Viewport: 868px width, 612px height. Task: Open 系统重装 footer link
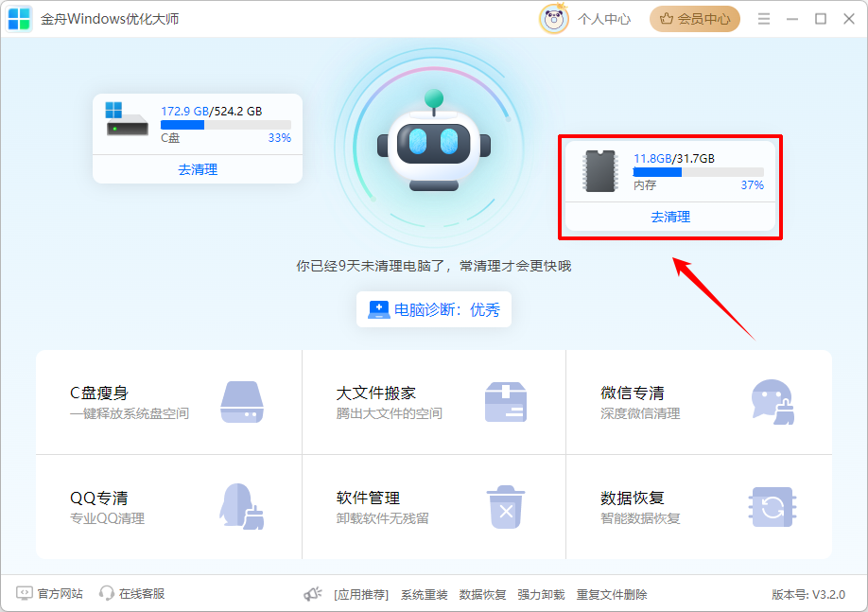pyautogui.click(x=424, y=595)
